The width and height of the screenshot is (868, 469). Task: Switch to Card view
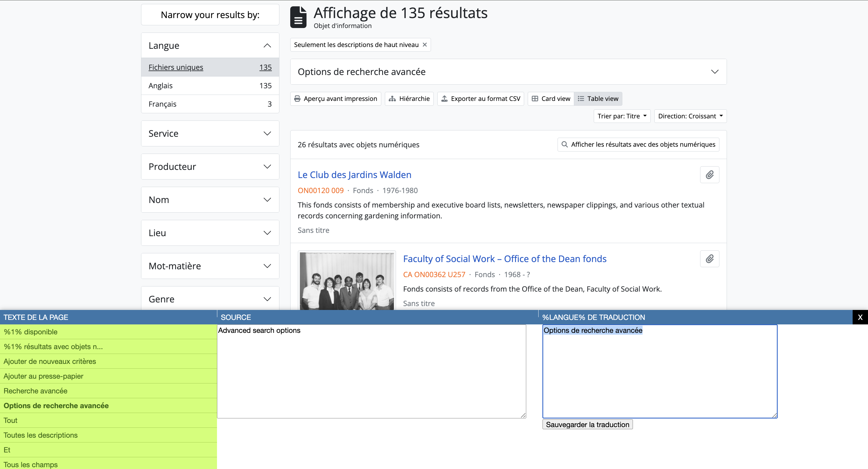pos(551,98)
